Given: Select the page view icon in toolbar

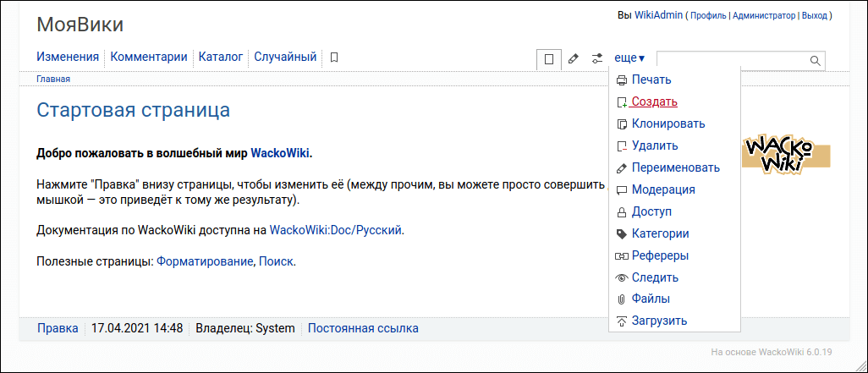Looking at the screenshot, I should coord(549,59).
